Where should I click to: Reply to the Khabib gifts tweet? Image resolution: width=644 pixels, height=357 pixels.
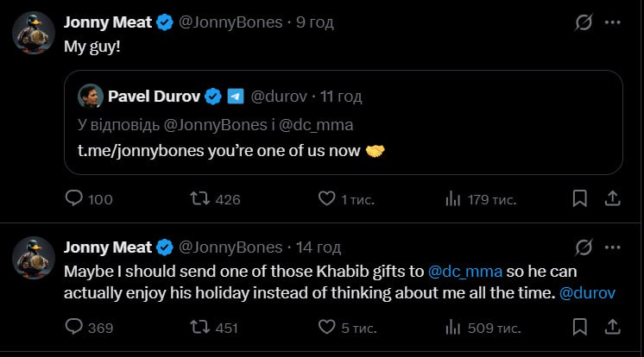[74, 328]
